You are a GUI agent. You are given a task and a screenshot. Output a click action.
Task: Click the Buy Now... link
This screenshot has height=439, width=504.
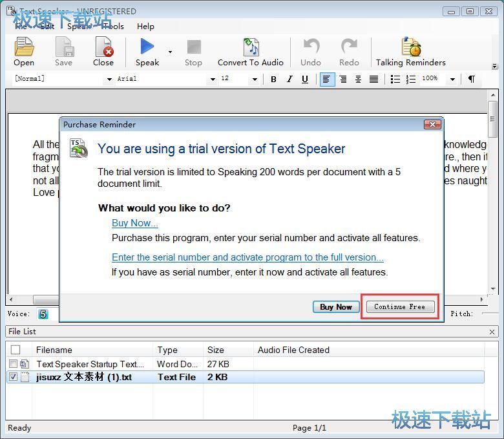point(135,223)
